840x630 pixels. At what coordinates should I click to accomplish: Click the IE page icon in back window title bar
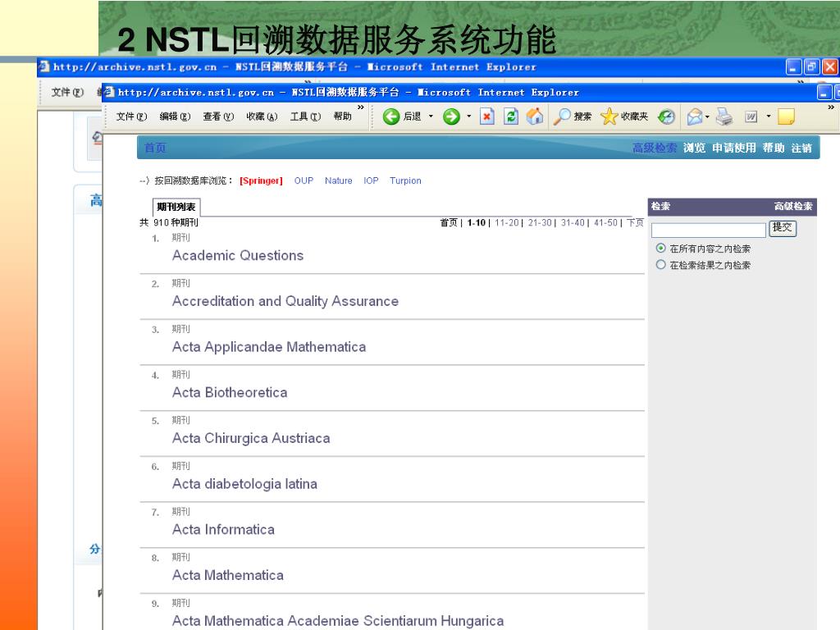(44, 66)
